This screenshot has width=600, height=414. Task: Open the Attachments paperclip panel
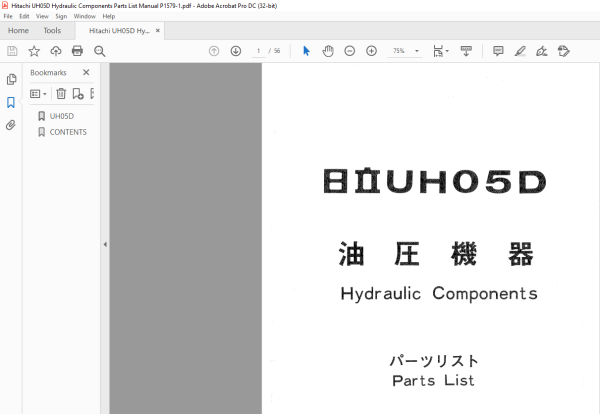pyautogui.click(x=11, y=125)
